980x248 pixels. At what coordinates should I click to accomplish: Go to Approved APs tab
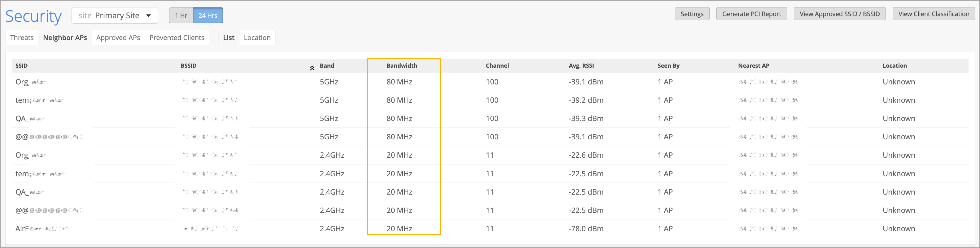coord(118,38)
